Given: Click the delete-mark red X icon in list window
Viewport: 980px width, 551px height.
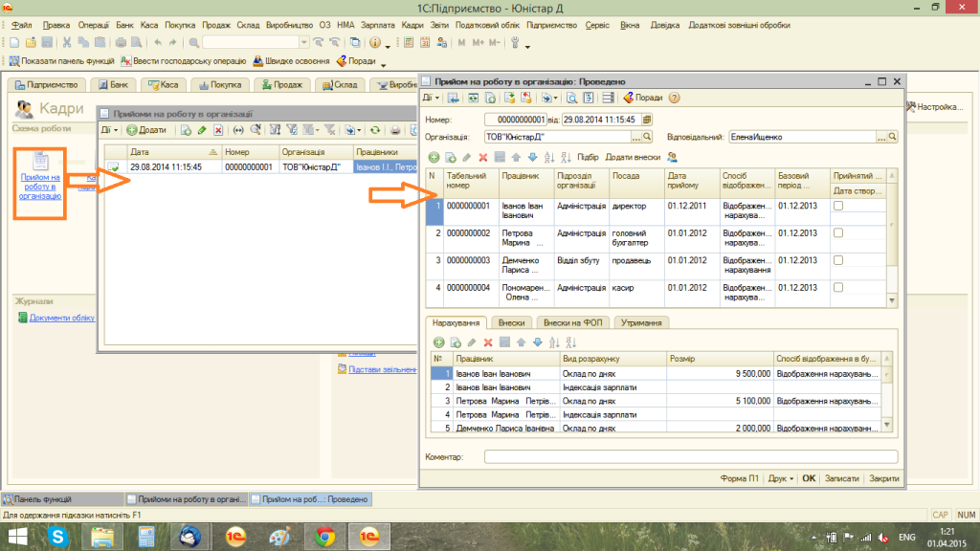Looking at the screenshot, I should click(218, 130).
